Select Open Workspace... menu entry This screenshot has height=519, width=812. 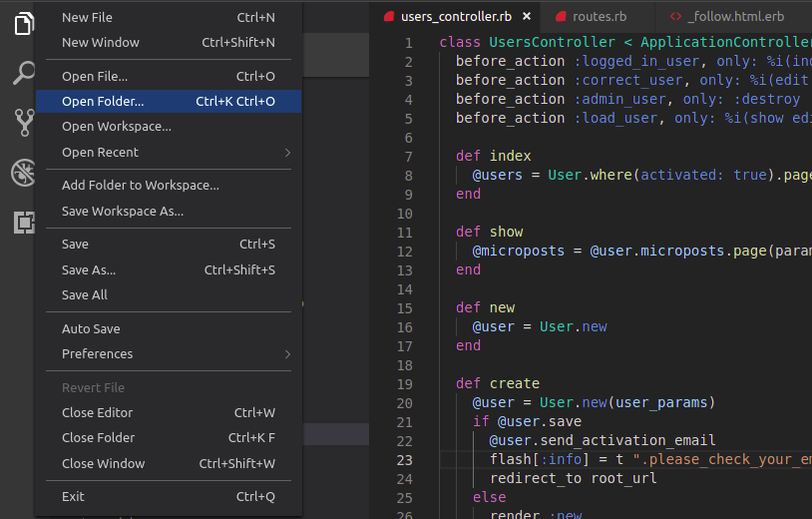[x=169, y=127]
